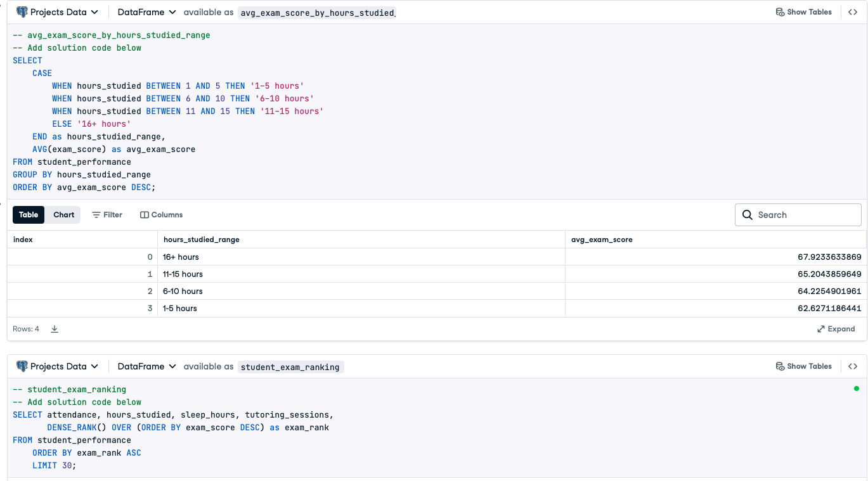Image resolution: width=868 pixels, height=481 pixels.
Task: Click the Rows: 4 label
Action: [26, 329]
